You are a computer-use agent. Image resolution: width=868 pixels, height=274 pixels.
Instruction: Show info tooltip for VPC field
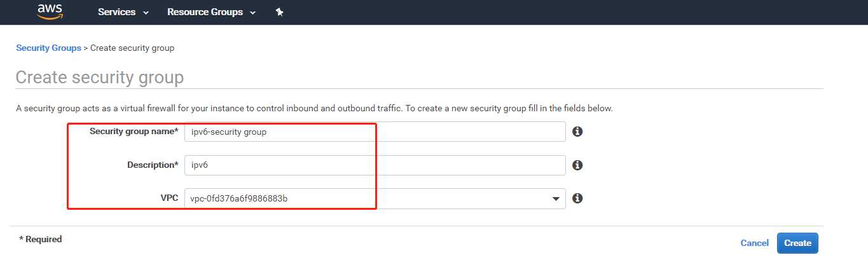click(x=577, y=198)
